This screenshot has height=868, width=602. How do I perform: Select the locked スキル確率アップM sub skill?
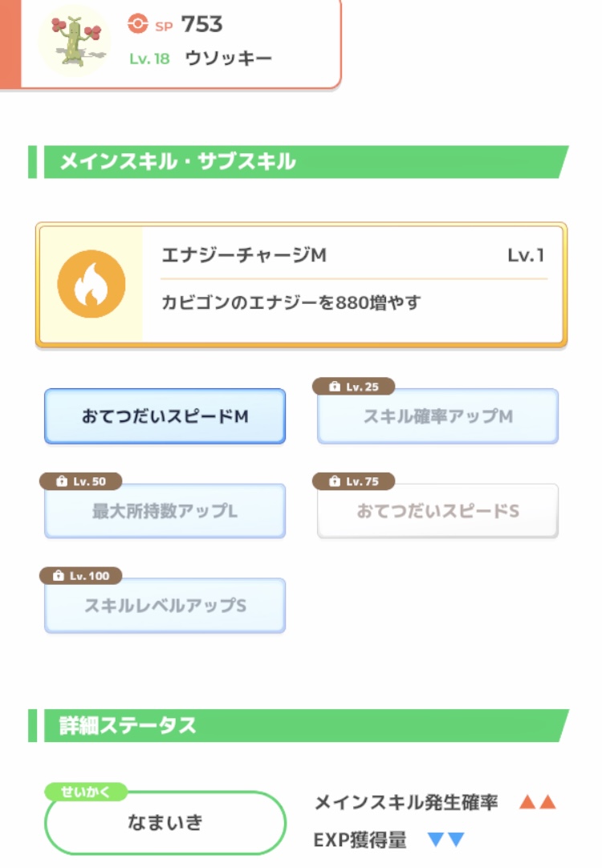437,417
